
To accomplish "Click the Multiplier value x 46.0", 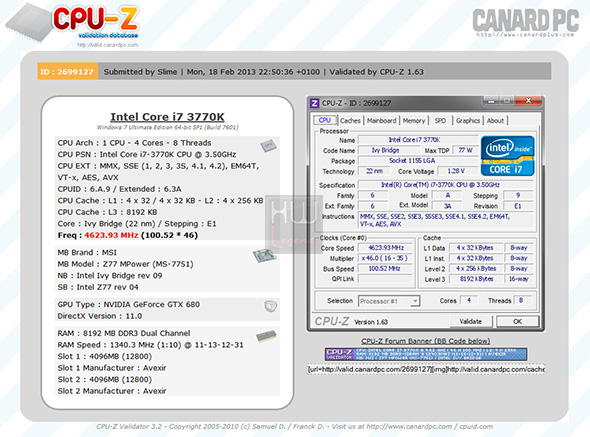I will 386,258.
